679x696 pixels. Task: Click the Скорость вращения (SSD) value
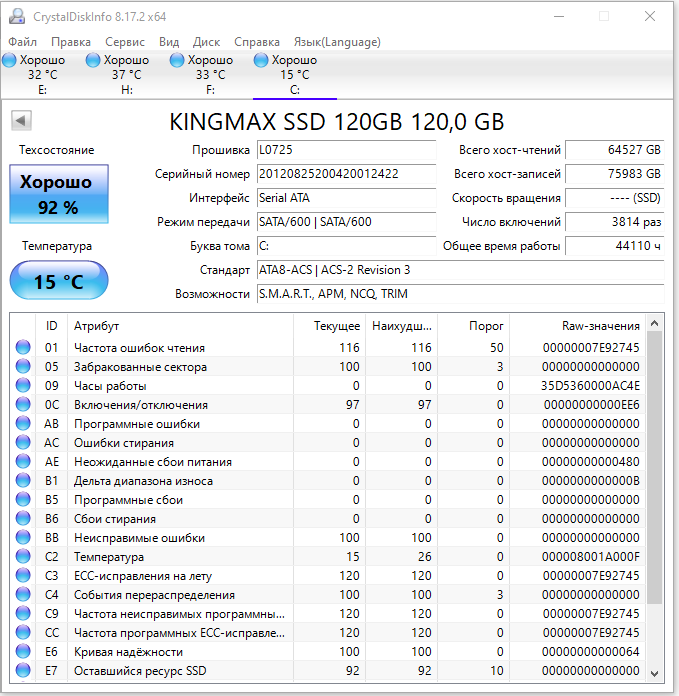tap(614, 198)
